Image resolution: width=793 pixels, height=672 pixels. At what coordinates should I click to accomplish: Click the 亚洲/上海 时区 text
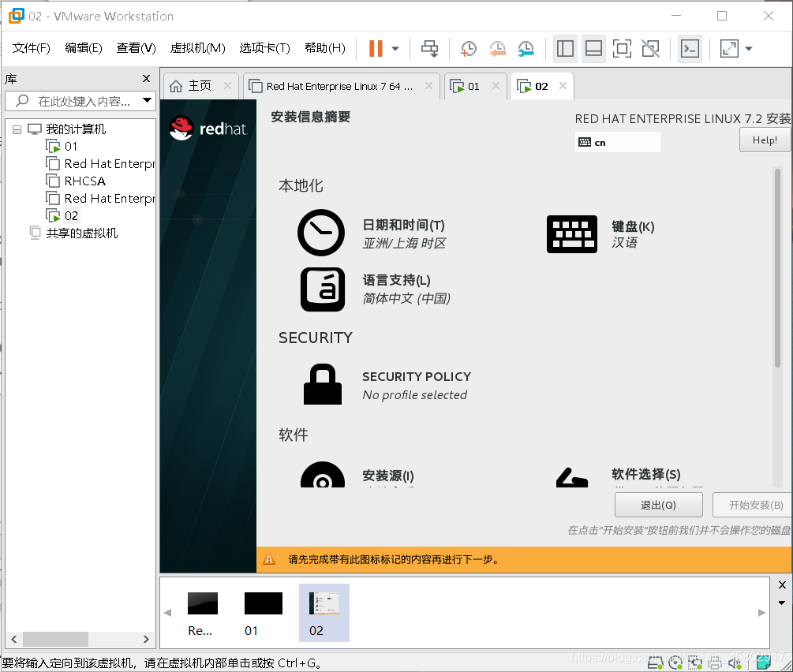(x=405, y=243)
